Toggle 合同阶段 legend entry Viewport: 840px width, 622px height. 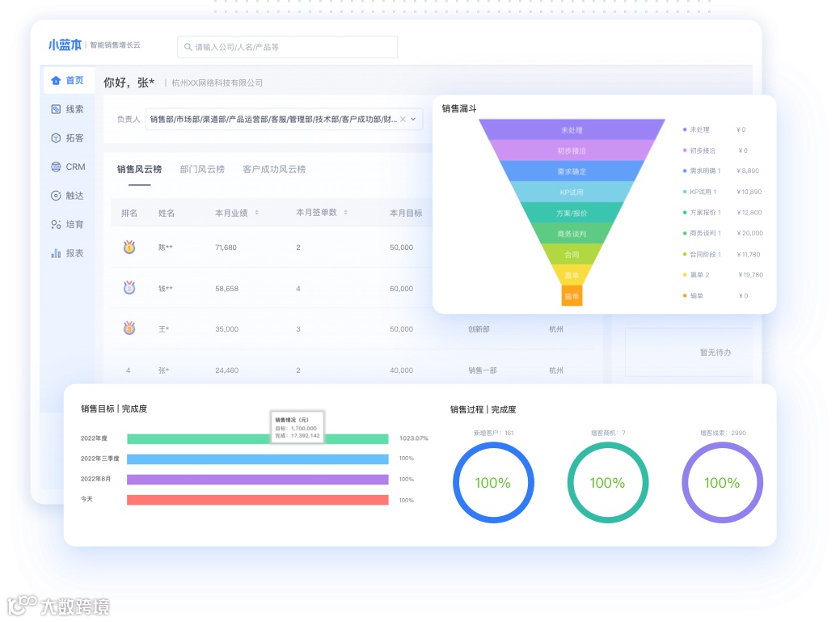click(x=702, y=255)
